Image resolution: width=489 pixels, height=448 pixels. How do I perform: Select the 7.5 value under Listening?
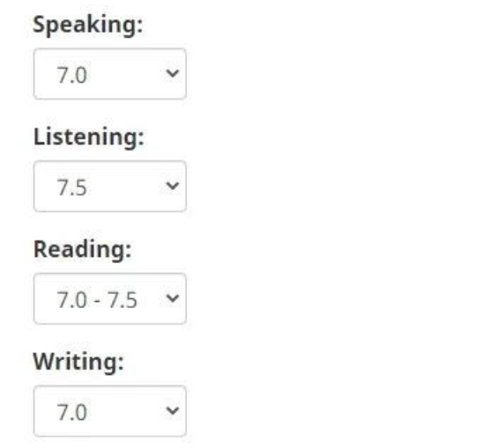(71, 188)
